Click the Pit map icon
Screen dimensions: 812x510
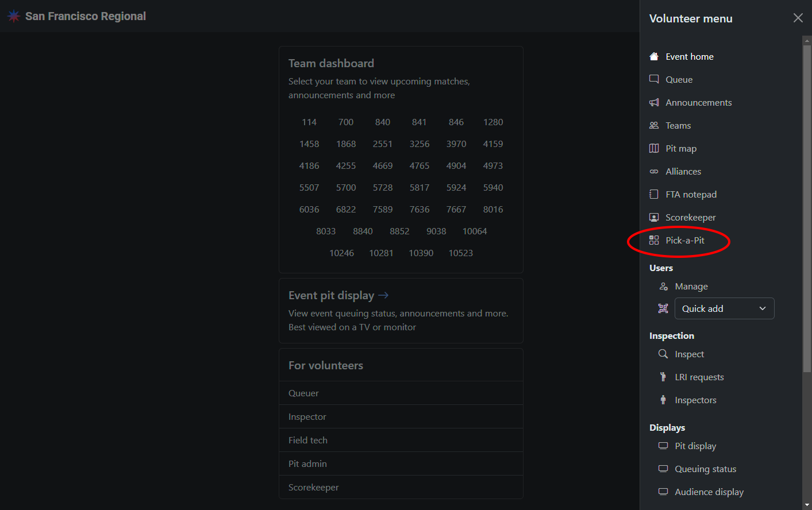pyautogui.click(x=654, y=148)
